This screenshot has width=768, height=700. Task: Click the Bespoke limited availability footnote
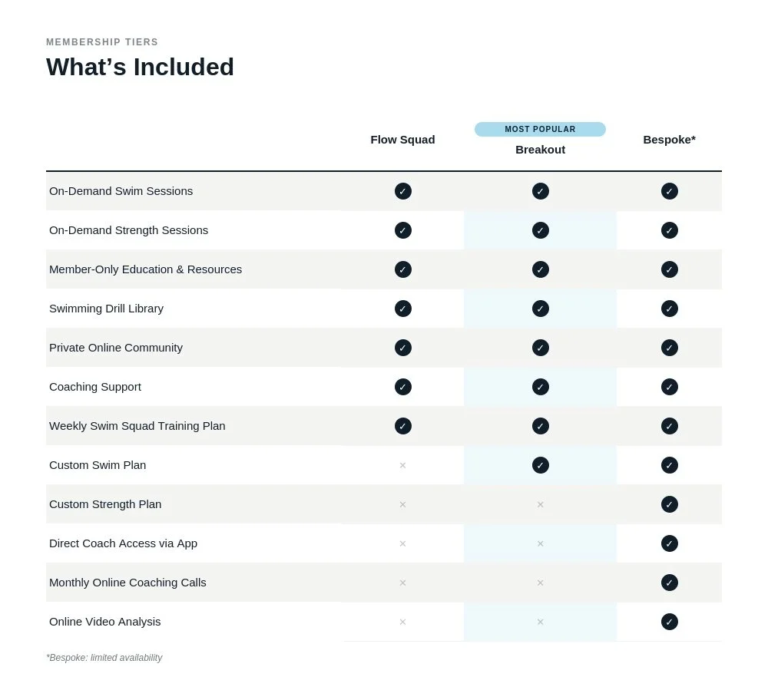(x=104, y=658)
